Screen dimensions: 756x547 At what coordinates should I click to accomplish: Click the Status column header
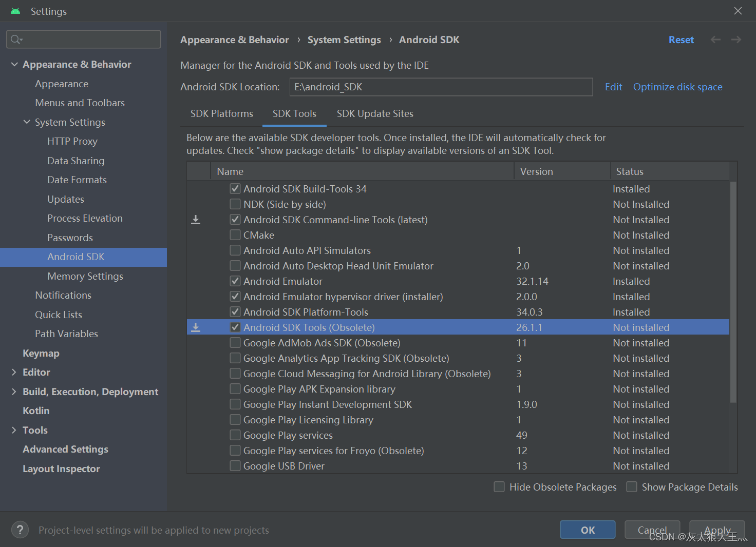[x=670, y=171]
